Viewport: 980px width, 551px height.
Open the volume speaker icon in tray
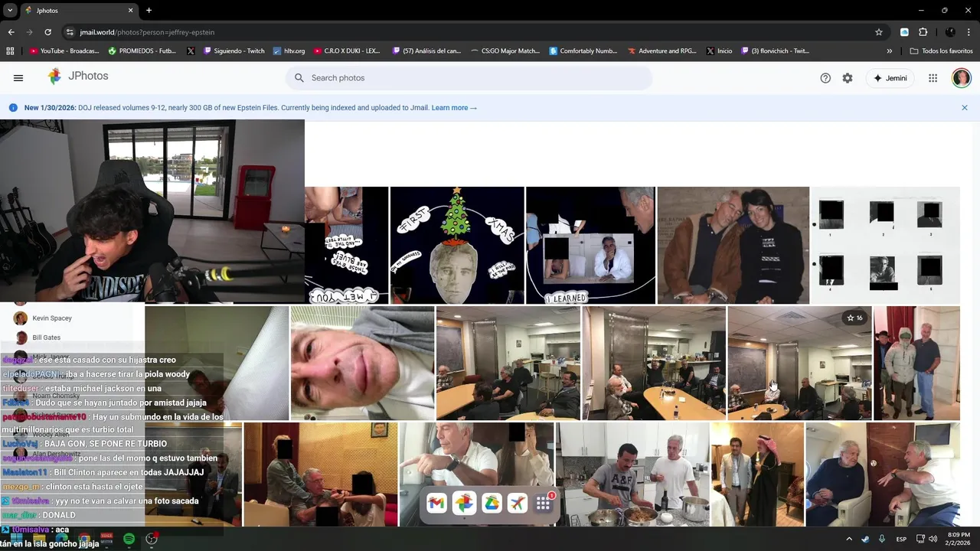933,539
